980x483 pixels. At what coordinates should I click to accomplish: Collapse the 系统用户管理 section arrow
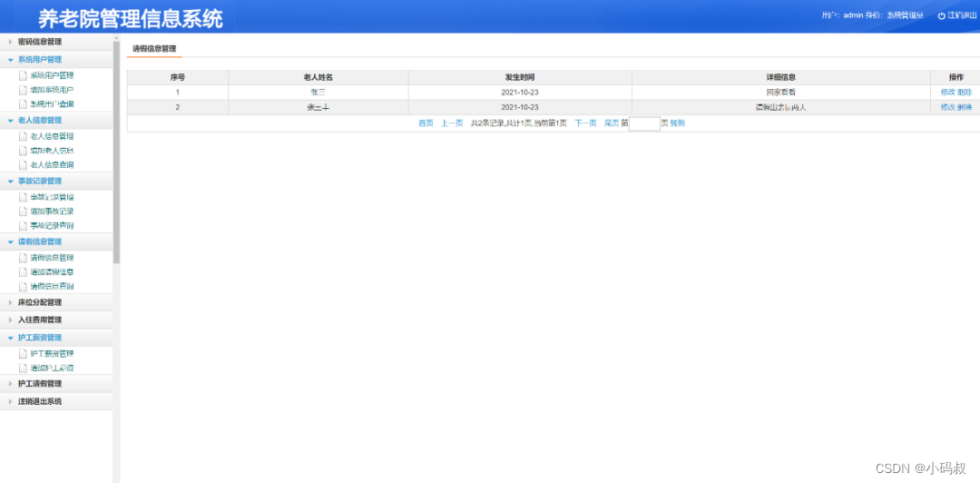[10, 59]
